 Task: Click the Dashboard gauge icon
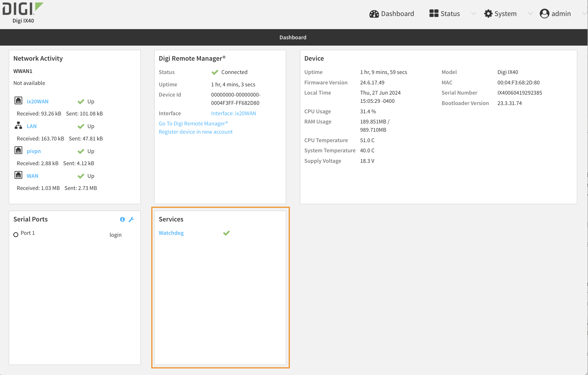(374, 14)
